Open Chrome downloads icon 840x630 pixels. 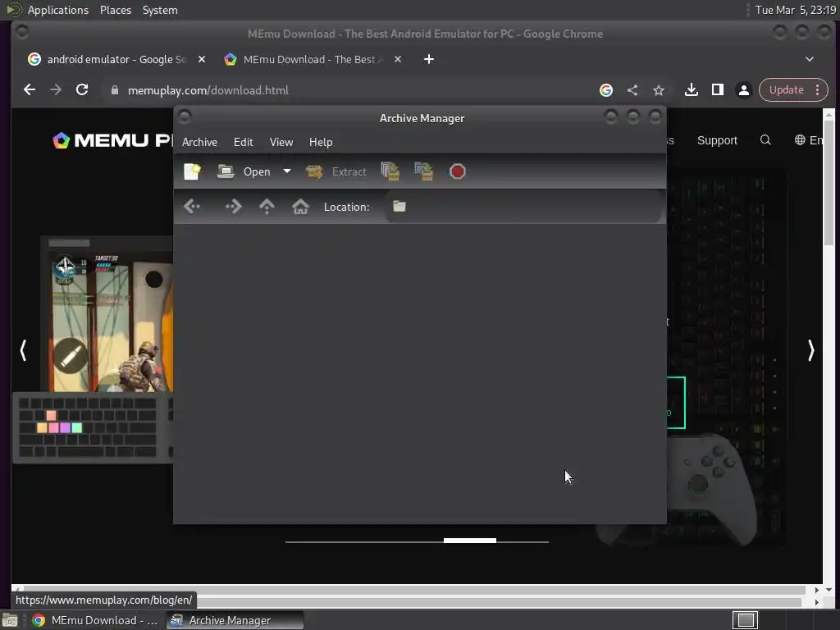point(691,90)
